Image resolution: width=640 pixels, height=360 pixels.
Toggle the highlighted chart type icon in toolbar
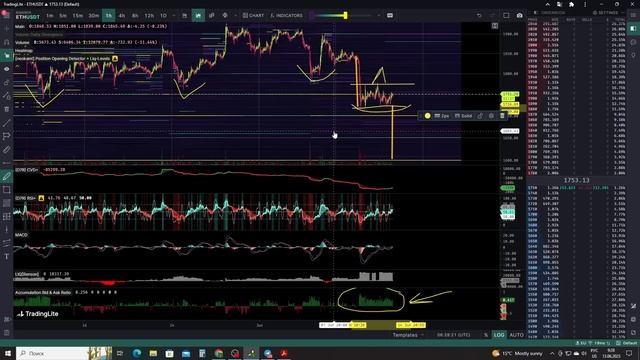(198, 16)
